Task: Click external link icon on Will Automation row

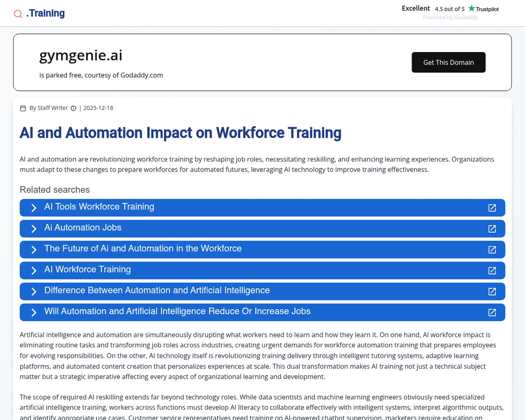Action: point(492,312)
